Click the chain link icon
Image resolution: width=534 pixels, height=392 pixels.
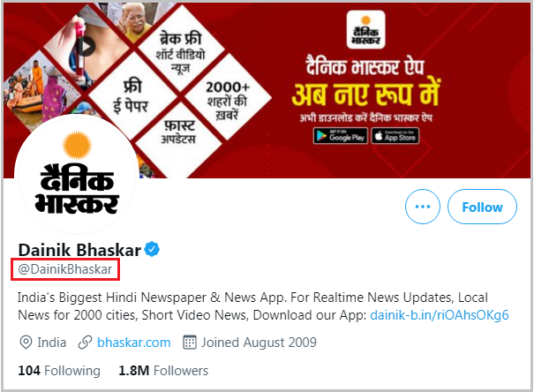tap(85, 343)
